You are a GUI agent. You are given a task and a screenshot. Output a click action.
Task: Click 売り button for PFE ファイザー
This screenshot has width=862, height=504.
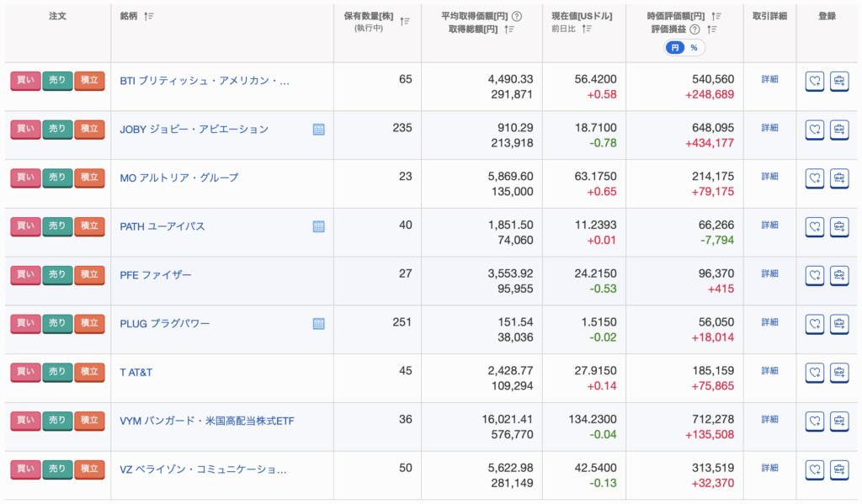pyautogui.click(x=57, y=275)
